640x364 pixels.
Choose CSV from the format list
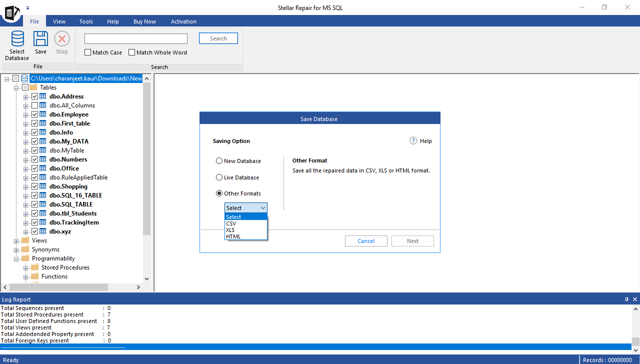pos(246,223)
